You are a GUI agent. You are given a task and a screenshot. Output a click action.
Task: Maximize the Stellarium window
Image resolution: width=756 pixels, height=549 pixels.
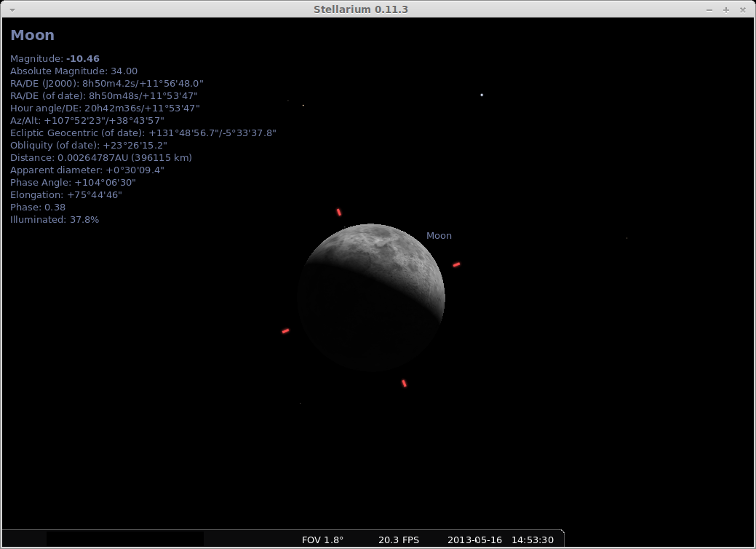pos(726,9)
